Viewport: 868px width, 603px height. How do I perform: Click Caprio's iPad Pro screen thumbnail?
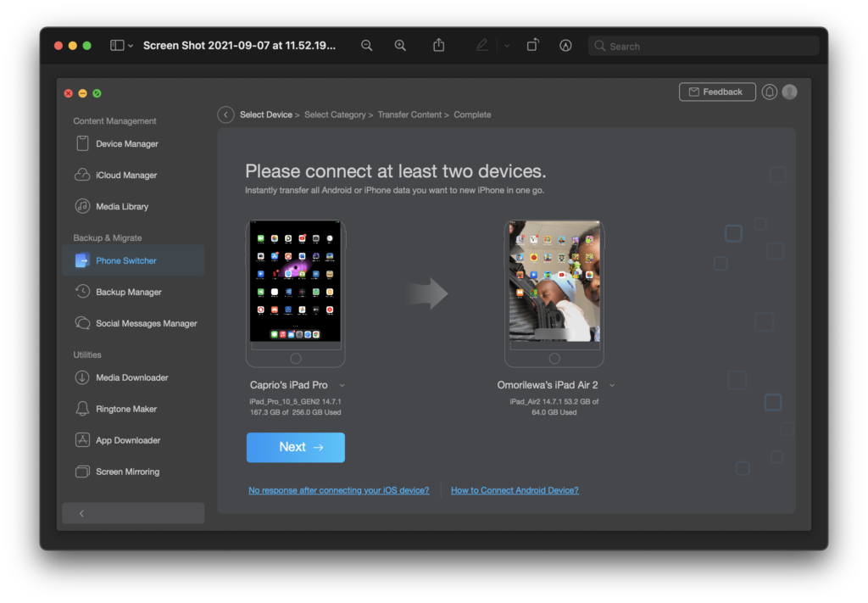click(295, 281)
